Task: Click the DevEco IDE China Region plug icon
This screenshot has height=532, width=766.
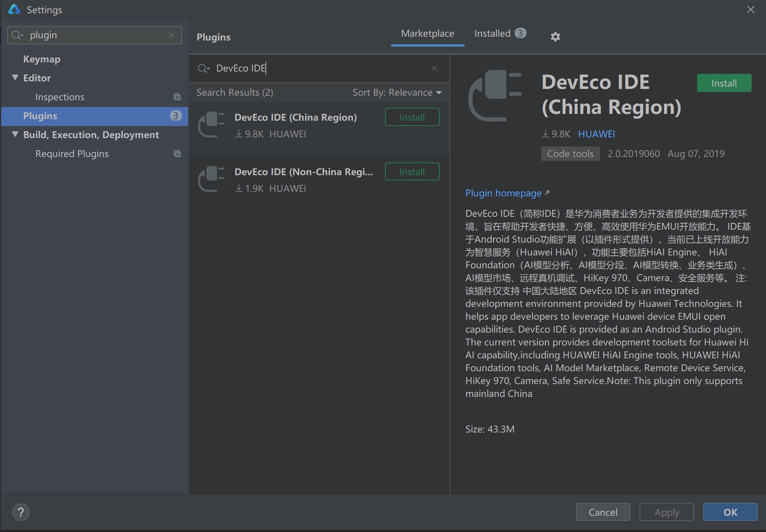Action: coord(211,125)
